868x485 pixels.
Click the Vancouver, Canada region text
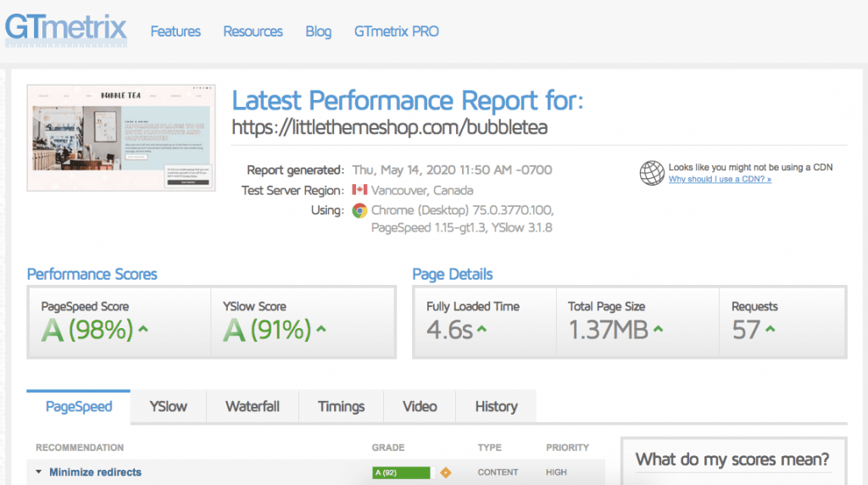pos(422,191)
